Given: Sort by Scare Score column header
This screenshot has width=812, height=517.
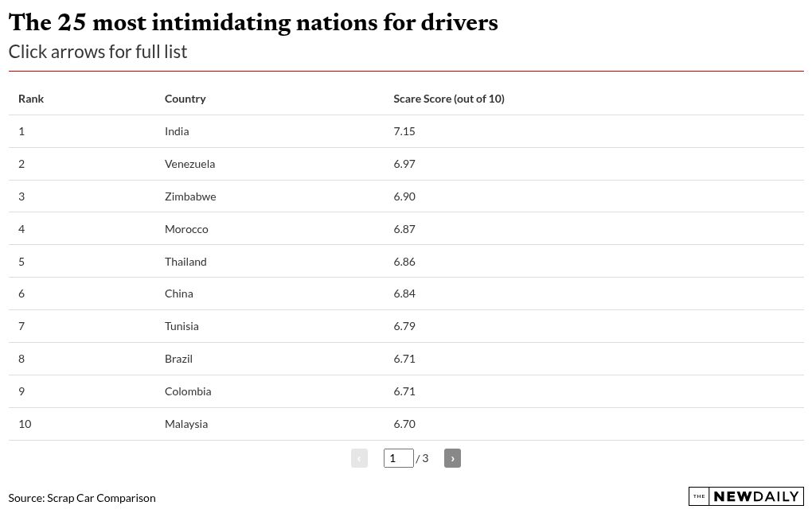Looking at the screenshot, I should click(x=448, y=98).
